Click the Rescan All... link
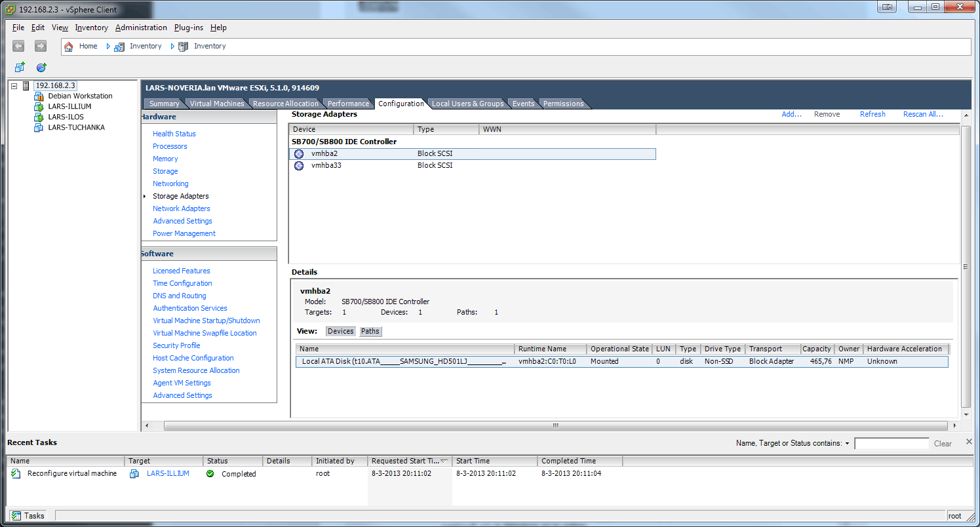 (x=923, y=114)
